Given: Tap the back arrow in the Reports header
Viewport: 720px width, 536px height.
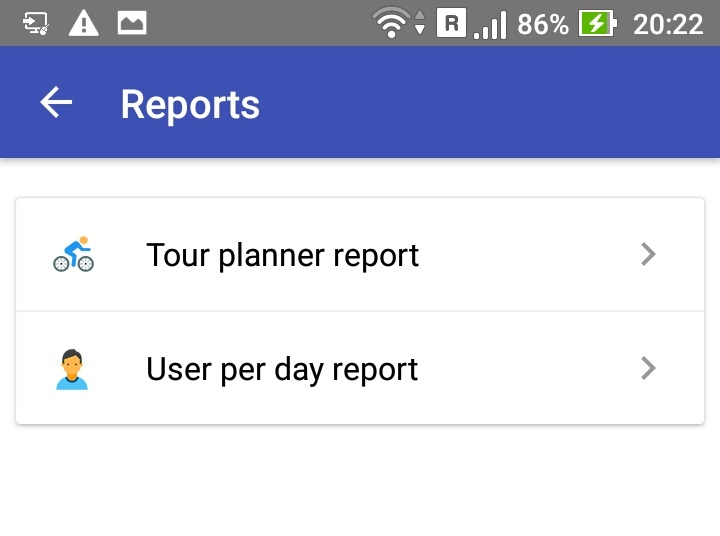Looking at the screenshot, I should (56, 102).
